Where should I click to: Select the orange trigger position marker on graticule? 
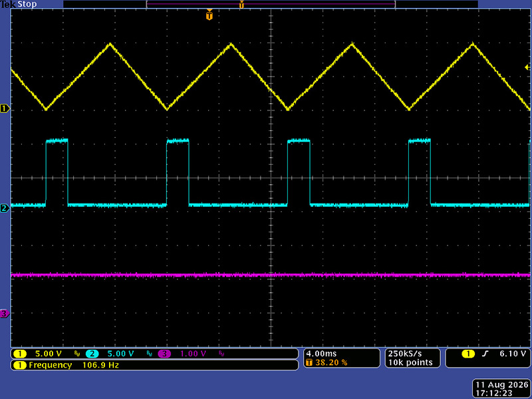coord(209,15)
